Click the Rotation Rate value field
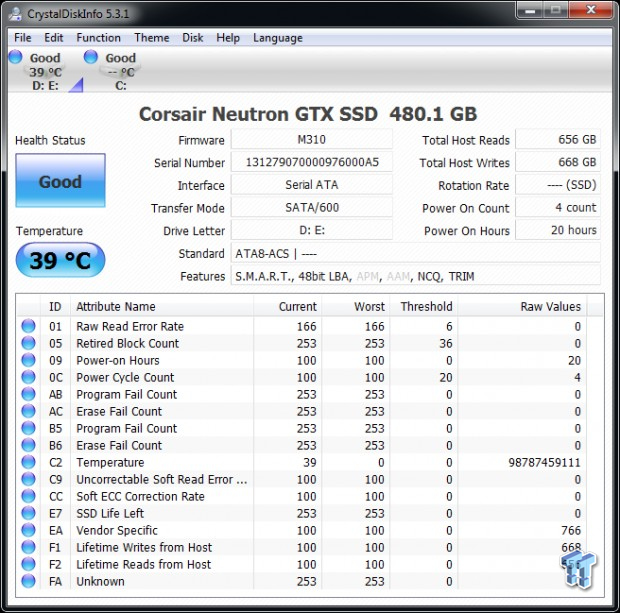 [x=558, y=185]
